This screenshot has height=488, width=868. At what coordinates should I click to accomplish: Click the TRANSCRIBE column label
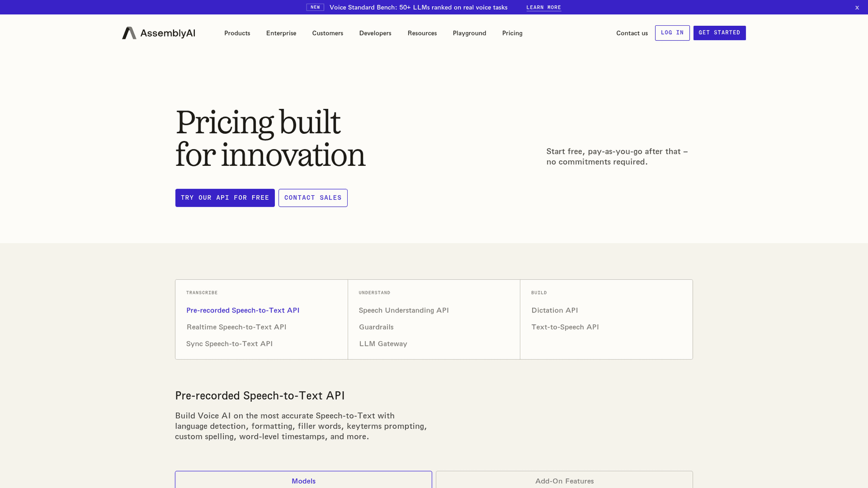click(x=202, y=293)
